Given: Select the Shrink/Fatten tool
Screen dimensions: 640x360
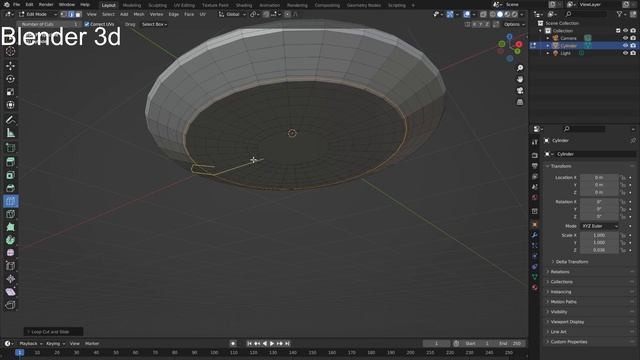Looking at the screenshot, I should pyautogui.click(x=11, y=279).
